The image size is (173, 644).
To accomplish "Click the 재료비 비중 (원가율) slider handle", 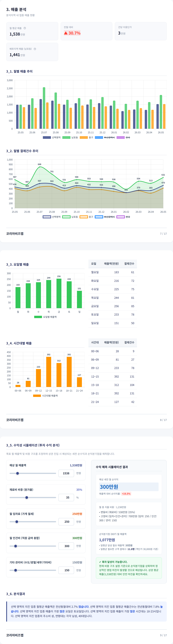I will [x=27, y=498].
